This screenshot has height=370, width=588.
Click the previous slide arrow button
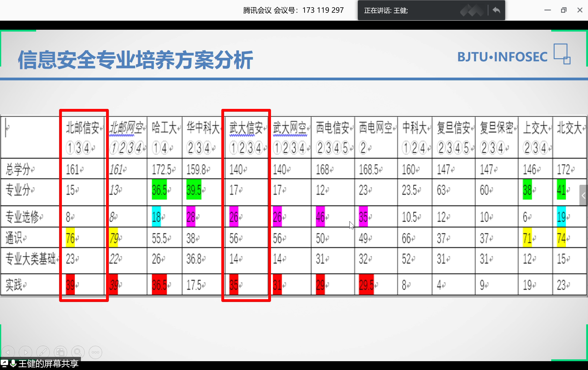coord(8,352)
